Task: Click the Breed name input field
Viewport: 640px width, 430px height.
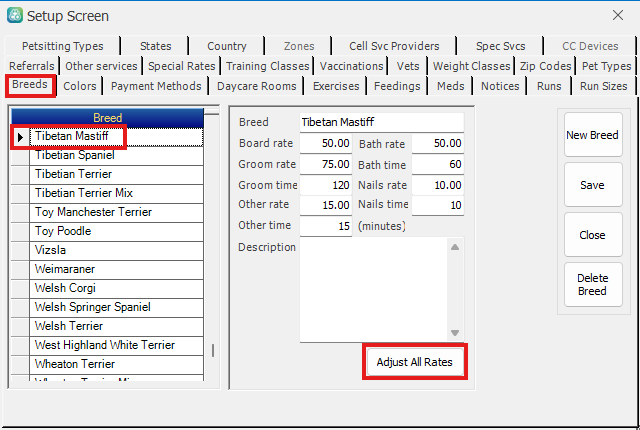Action: coord(382,122)
